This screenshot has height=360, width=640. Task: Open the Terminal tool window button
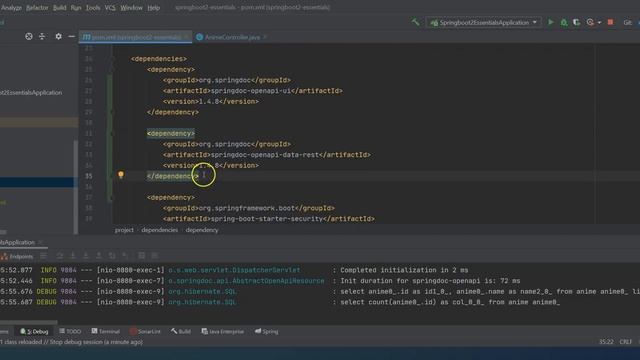[x=105, y=331]
